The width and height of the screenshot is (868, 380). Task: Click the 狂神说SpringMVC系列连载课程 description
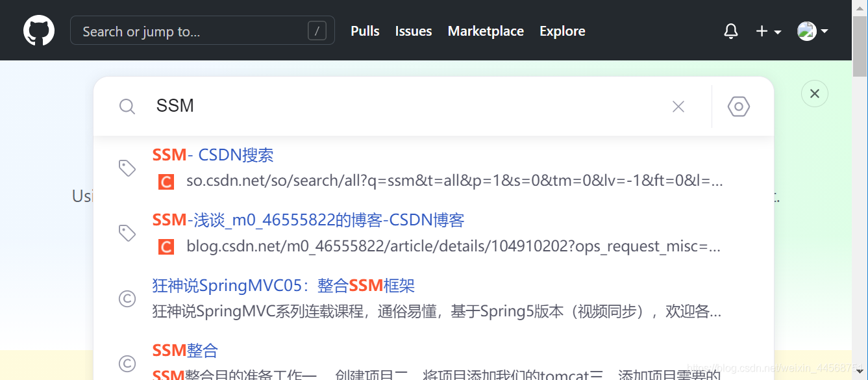[x=437, y=311]
